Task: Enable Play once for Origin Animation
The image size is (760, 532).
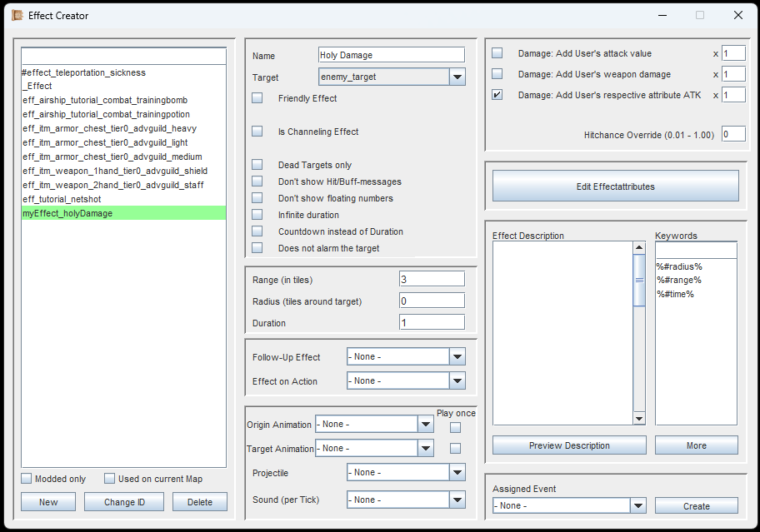Action: click(455, 428)
